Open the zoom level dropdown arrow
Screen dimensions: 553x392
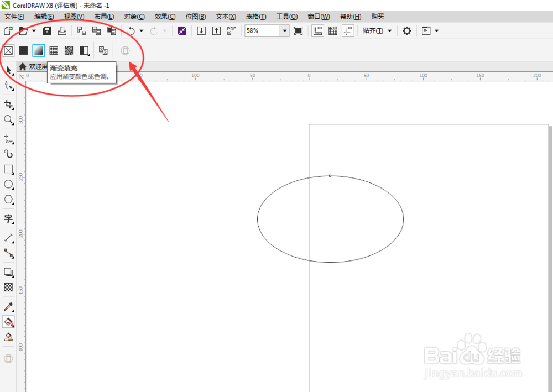point(285,30)
